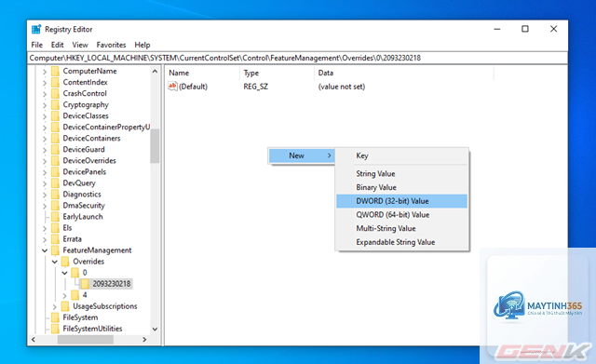The width and height of the screenshot is (596, 364).
Task: Click the DeviceOverrides folder icon
Action: coord(55,161)
